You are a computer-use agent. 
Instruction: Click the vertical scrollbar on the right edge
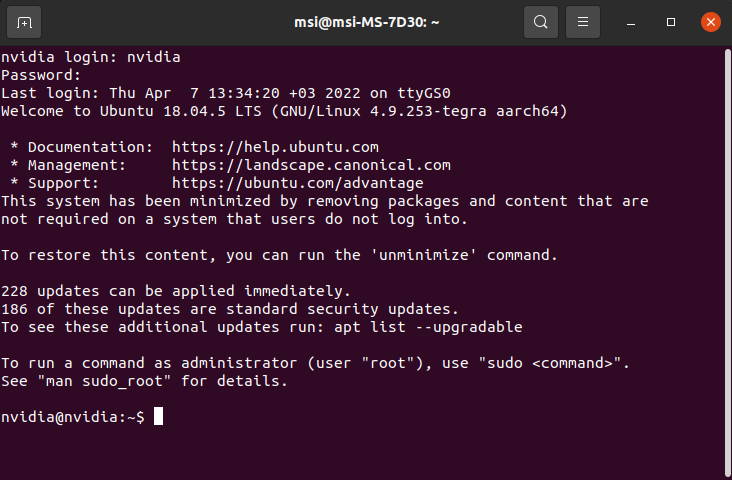(x=727, y=261)
